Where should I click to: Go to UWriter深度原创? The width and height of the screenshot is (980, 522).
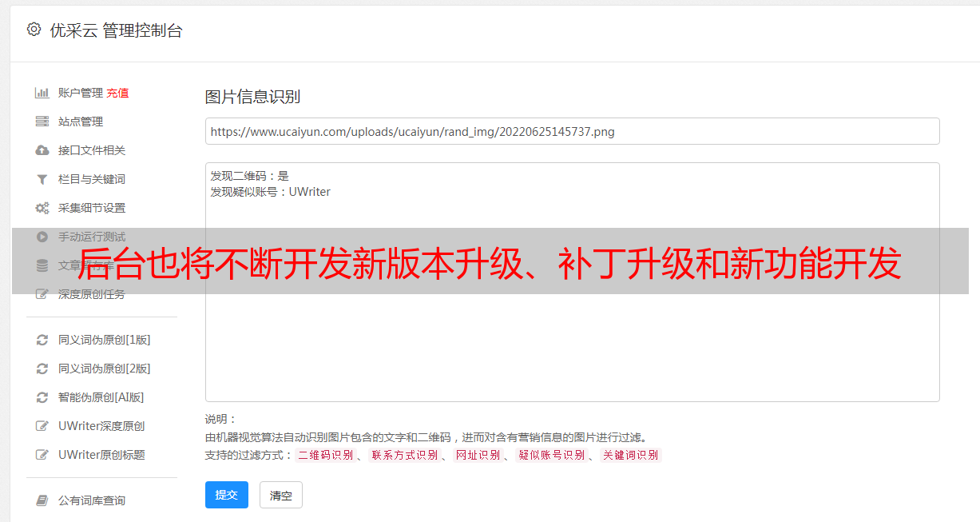[101, 426]
